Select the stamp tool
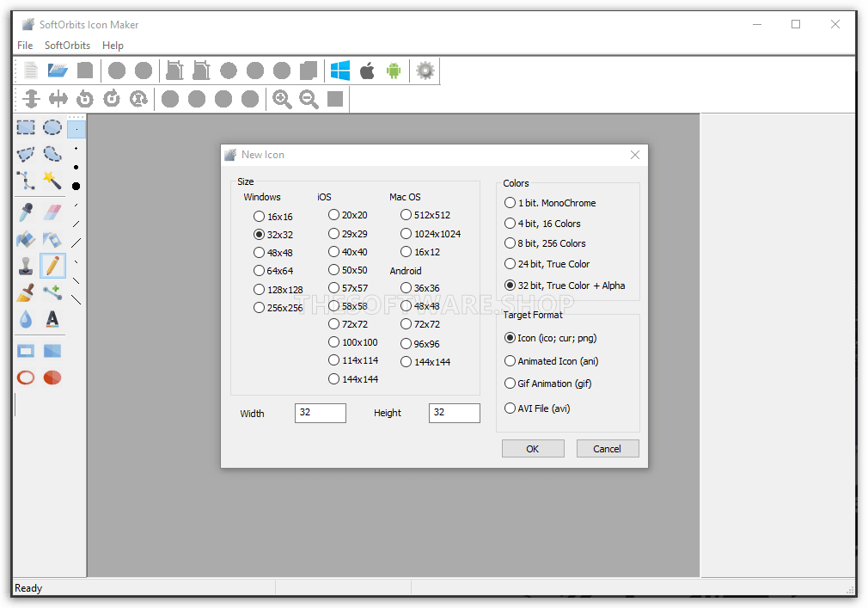This screenshot has height=608, width=868. (26, 266)
